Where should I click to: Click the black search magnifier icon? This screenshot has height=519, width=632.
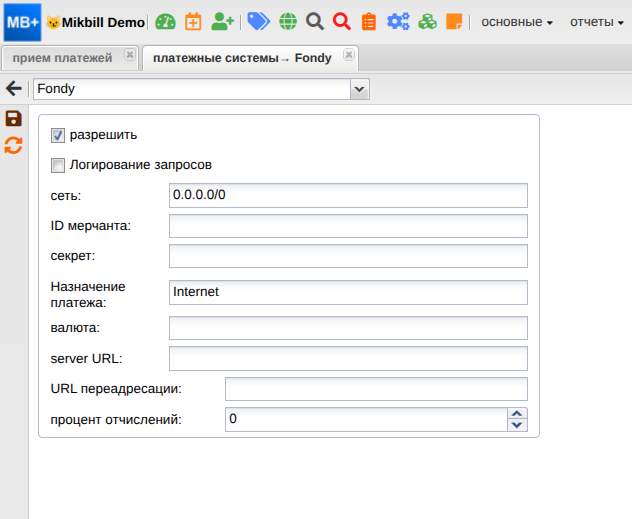point(315,22)
